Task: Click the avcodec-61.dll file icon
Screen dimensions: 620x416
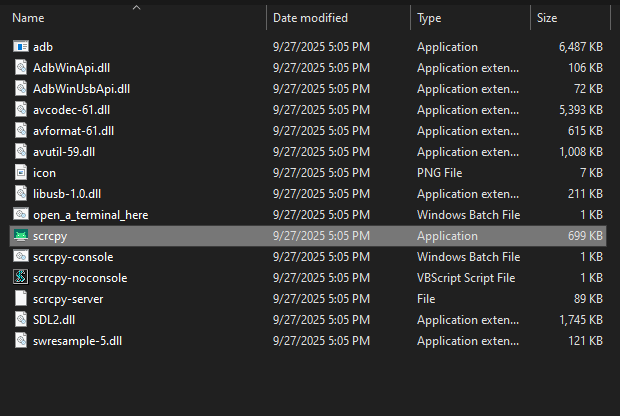Action: point(21,110)
